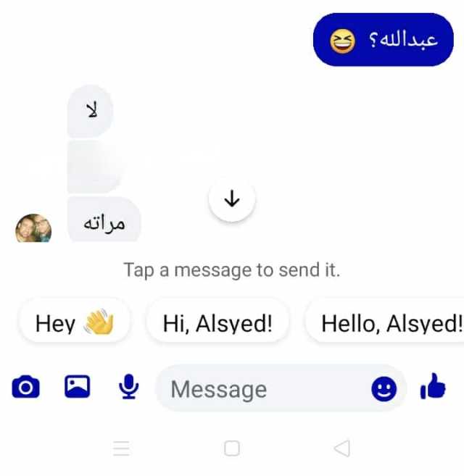464x476 pixels.
Task: Open the photo gallery icon
Action: (77, 386)
